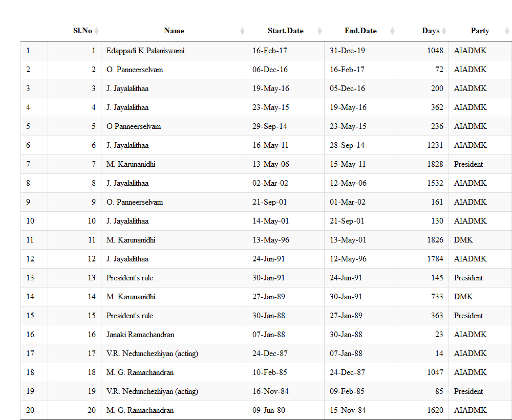Click the end date 09-Feb-85 cell
The width and height of the screenshot is (512, 420).
click(347, 391)
